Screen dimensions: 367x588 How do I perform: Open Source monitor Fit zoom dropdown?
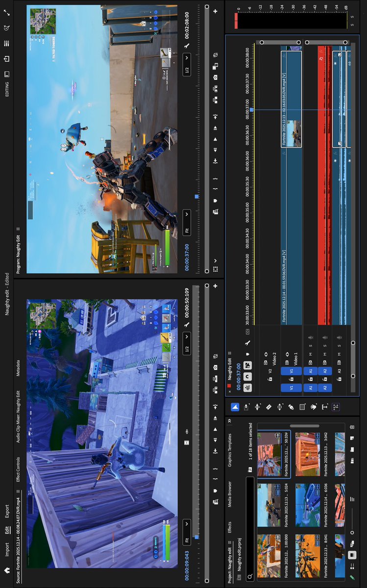coord(187,532)
